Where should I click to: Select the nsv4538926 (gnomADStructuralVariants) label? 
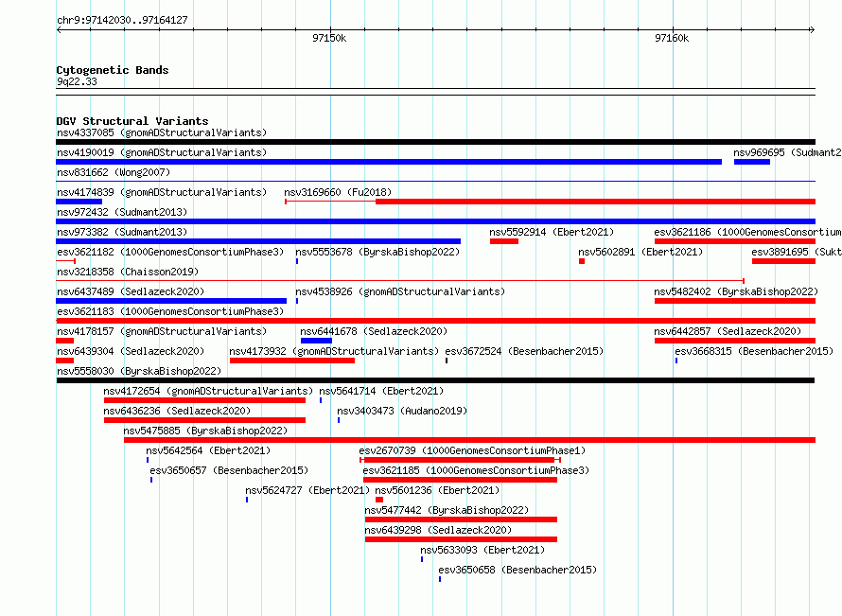[400, 291]
